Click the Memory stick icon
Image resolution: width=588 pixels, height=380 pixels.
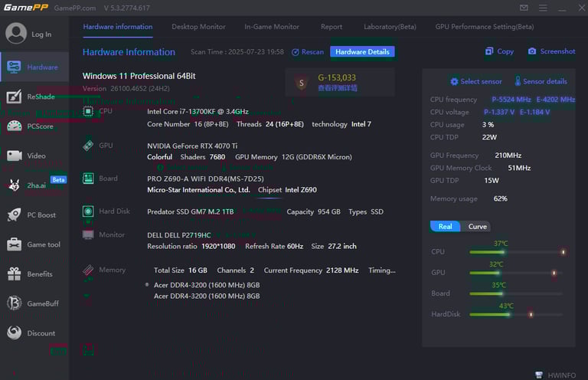click(88, 270)
